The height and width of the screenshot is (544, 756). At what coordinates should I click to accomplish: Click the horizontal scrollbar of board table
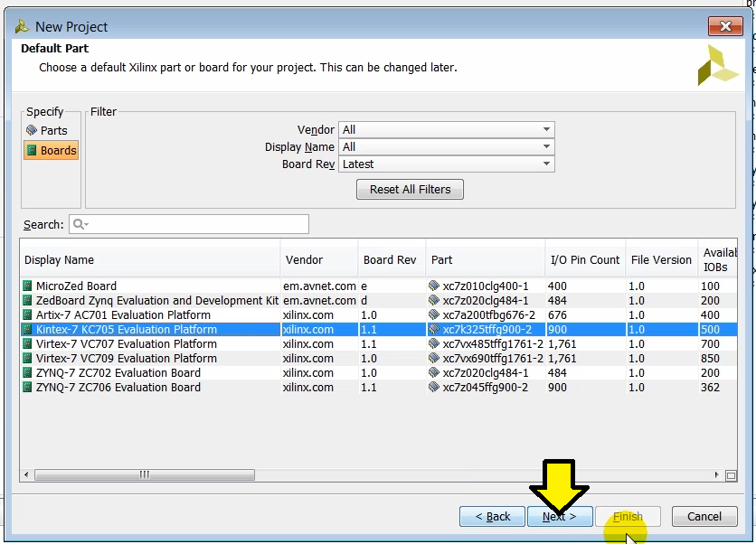(145, 474)
